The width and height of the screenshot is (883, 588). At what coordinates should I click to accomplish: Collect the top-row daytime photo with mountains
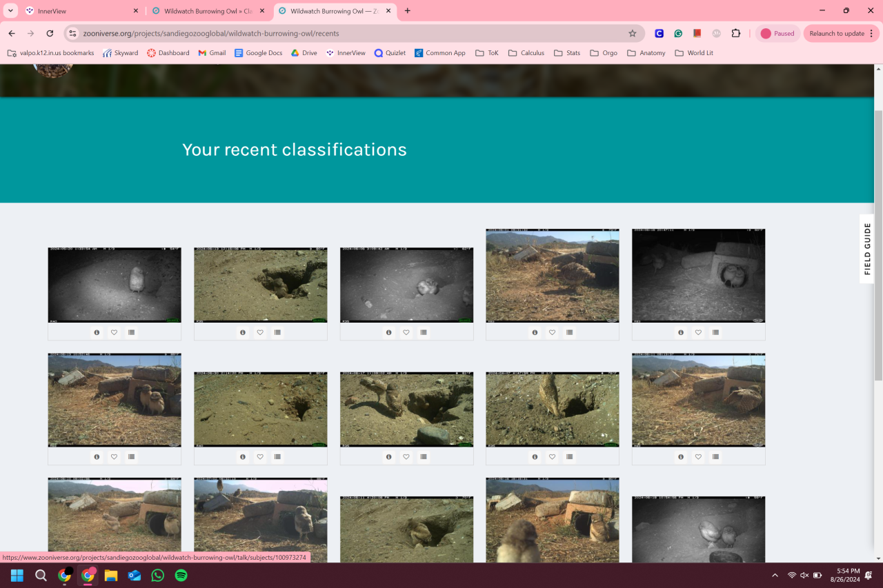569,332
